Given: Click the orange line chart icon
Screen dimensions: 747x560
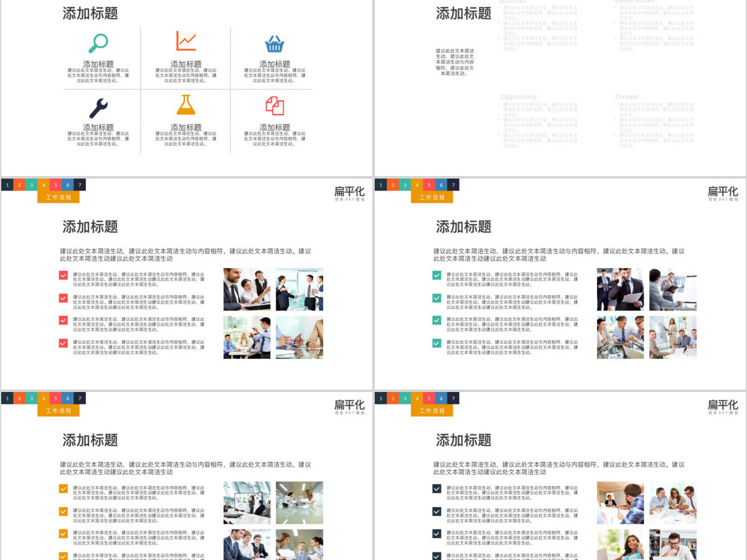Looking at the screenshot, I should click(x=186, y=41).
